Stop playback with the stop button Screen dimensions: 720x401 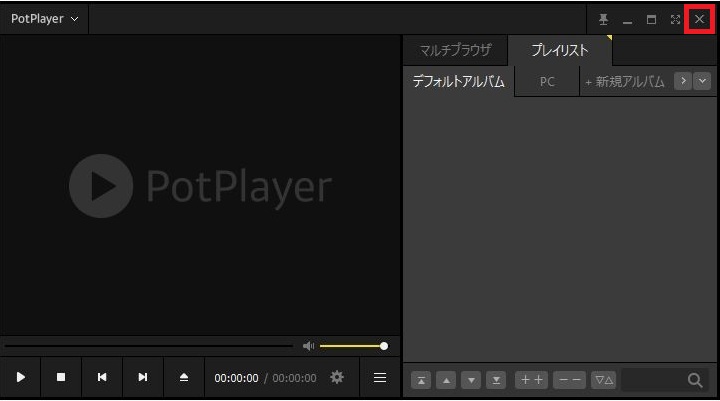coord(61,377)
